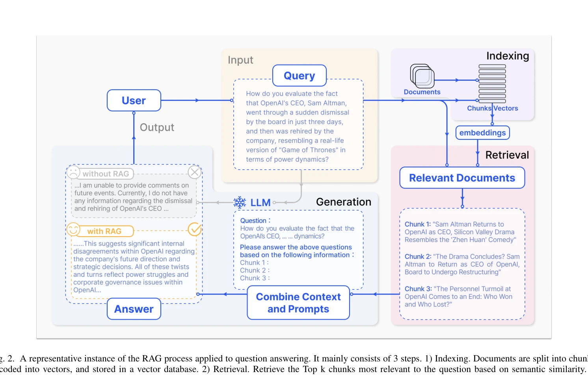Click the Chunk 1 text about Sam Altman Returns

coord(460,232)
